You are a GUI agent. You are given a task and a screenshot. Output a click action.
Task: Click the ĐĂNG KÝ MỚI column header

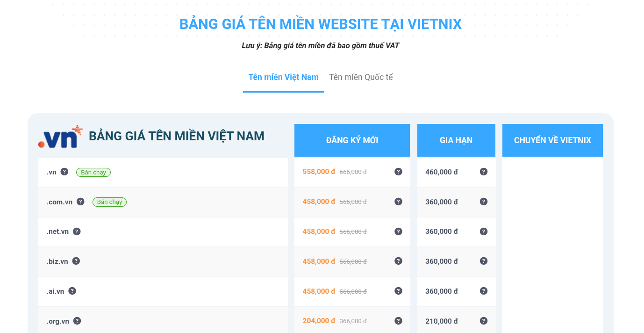click(x=352, y=140)
